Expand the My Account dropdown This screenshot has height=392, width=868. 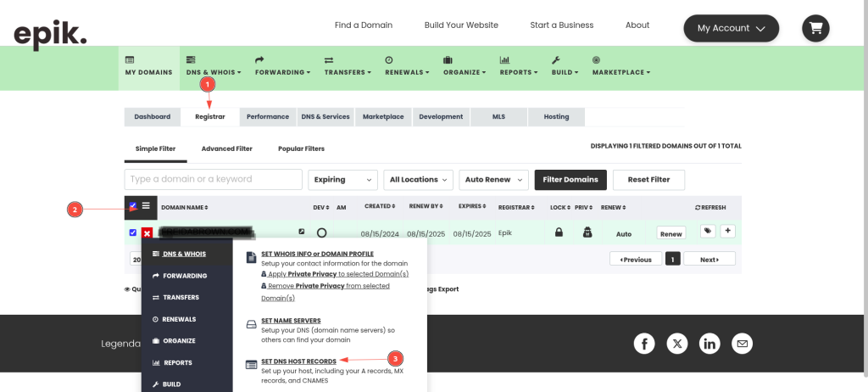tap(731, 28)
